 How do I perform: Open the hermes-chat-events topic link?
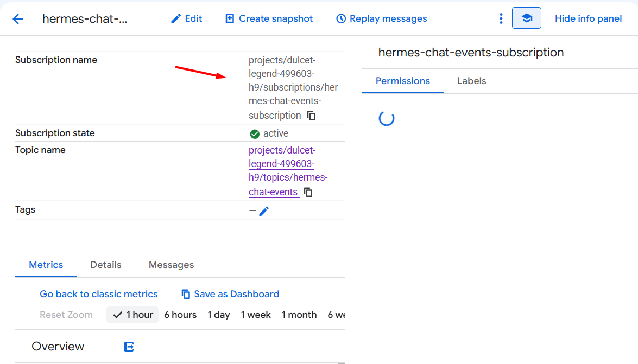coord(288,171)
